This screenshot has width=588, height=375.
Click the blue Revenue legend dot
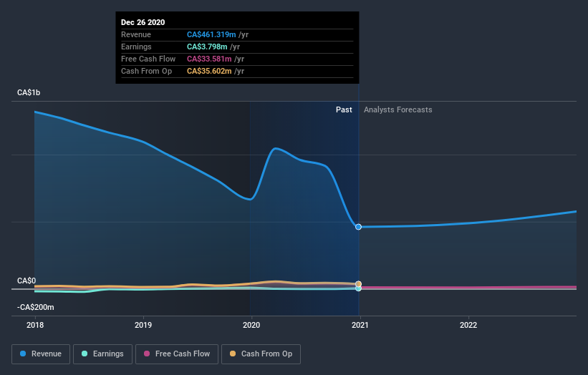(23, 354)
